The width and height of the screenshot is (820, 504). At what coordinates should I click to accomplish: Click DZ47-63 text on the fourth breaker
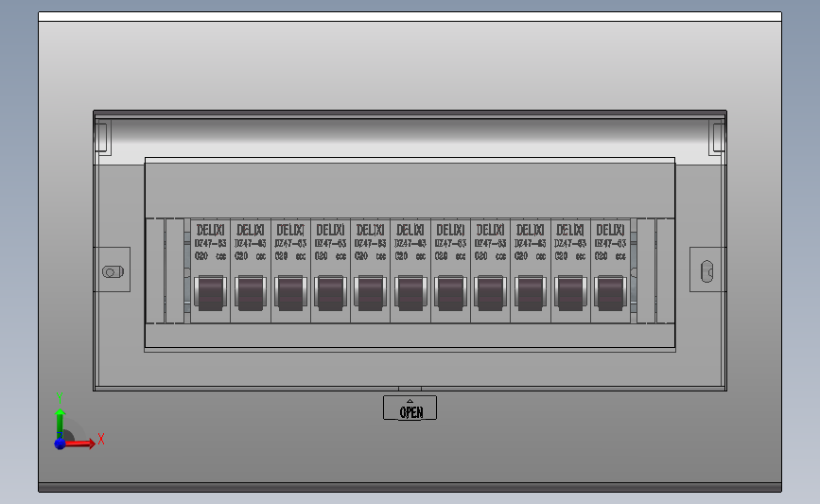click(x=330, y=244)
